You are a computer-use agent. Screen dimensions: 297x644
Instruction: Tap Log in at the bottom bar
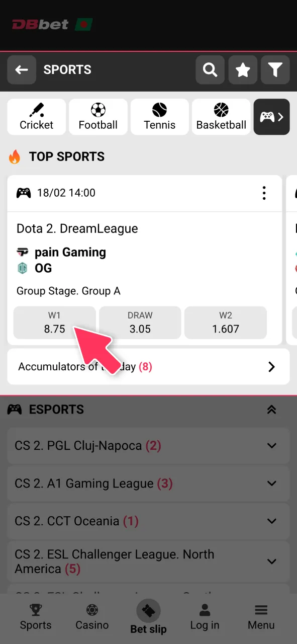(205, 616)
